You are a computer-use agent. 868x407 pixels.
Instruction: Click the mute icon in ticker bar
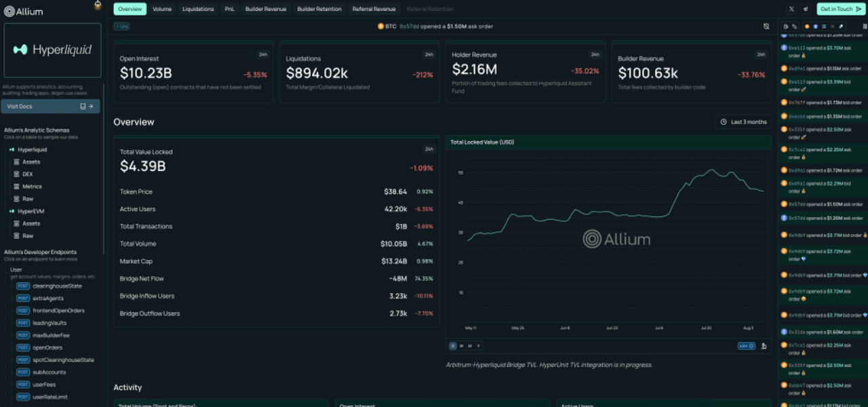point(766,26)
